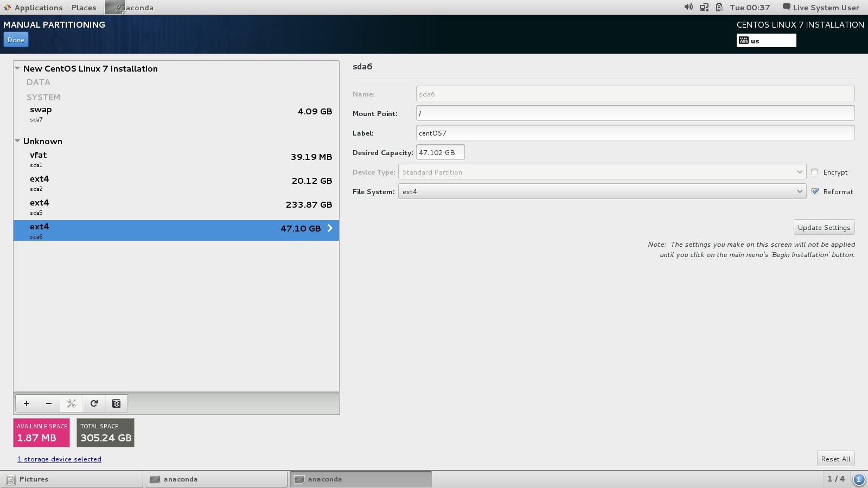Viewport: 868px width, 488px height.
Task: Remove selected mount point with minus icon
Action: coord(49,403)
